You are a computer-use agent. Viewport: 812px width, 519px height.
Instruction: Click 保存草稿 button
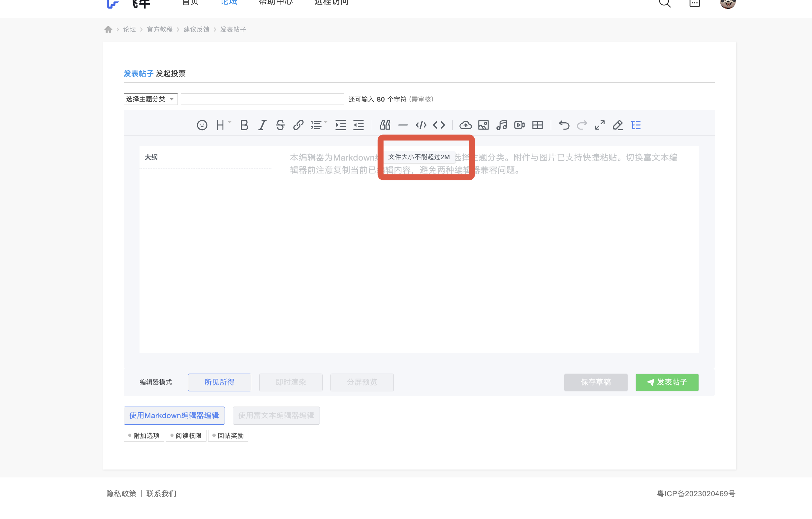point(596,382)
